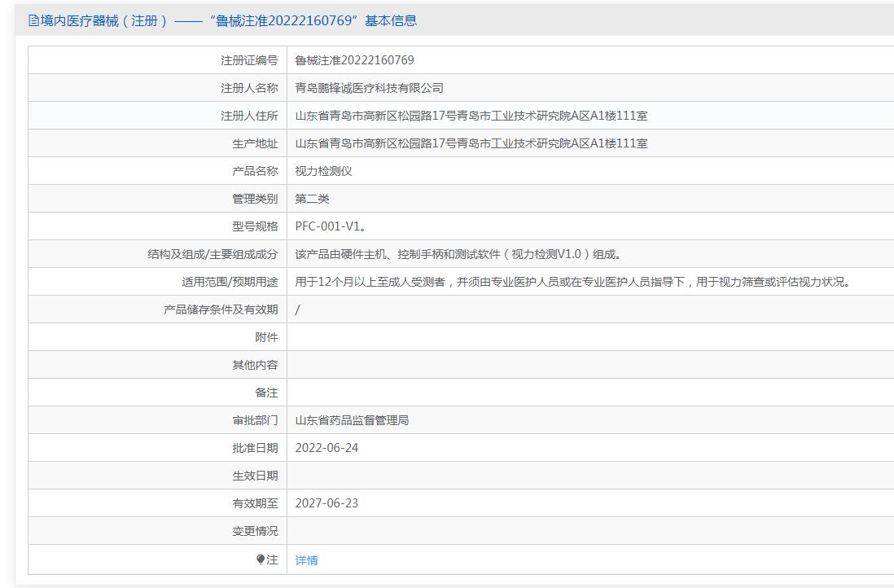Click the address in the 注册人住所 row

click(471, 116)
